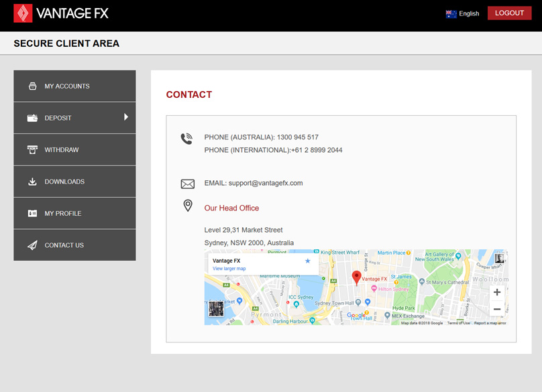This screenshot has width=542, height=392.
Task: Click the Level 29,31 Market Street address line
Action: point(243,230)
